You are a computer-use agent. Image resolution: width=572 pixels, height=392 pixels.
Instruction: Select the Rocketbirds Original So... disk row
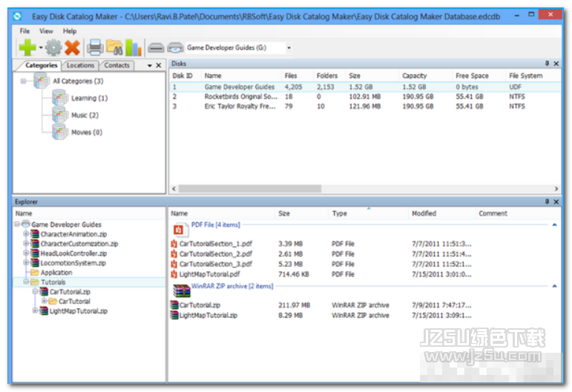point(365,96)
